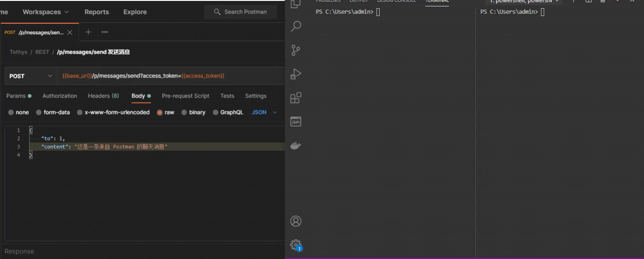
Task: Open Manage gear icon with update badge
Action: click(x=296, y=245)
